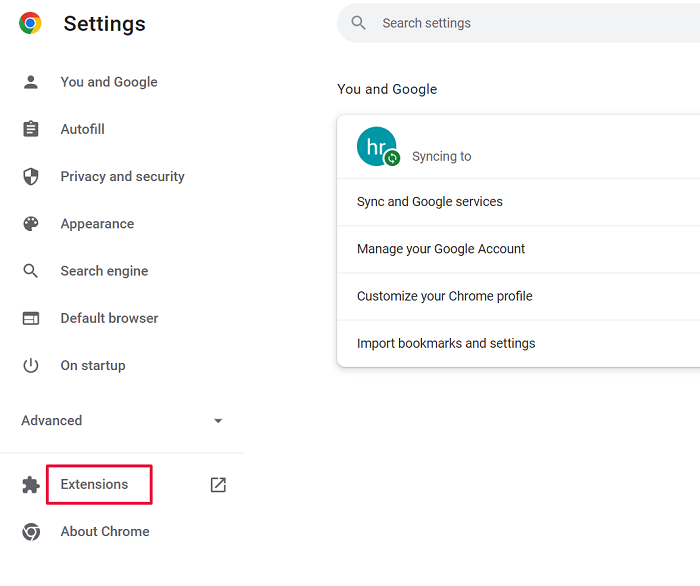700x586 pixels.
Task: Click the Extensions puzzle piece icon
Action: [31, 485]
